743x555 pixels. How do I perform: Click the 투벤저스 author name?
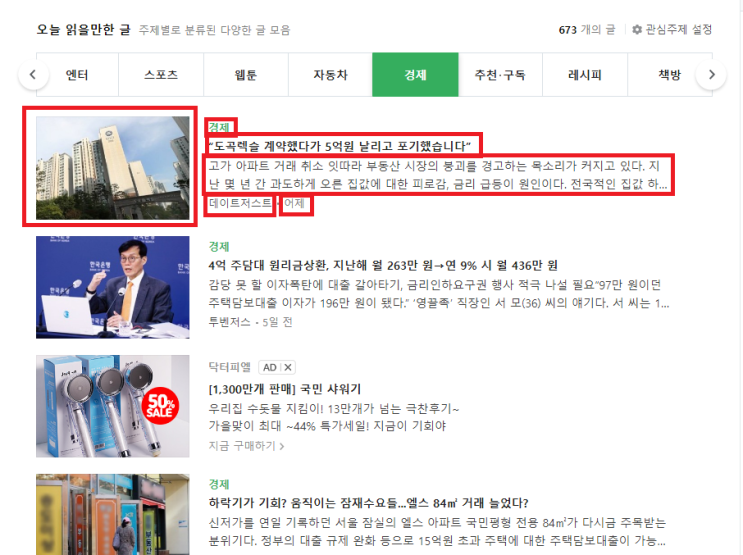(x=229, y=322)
